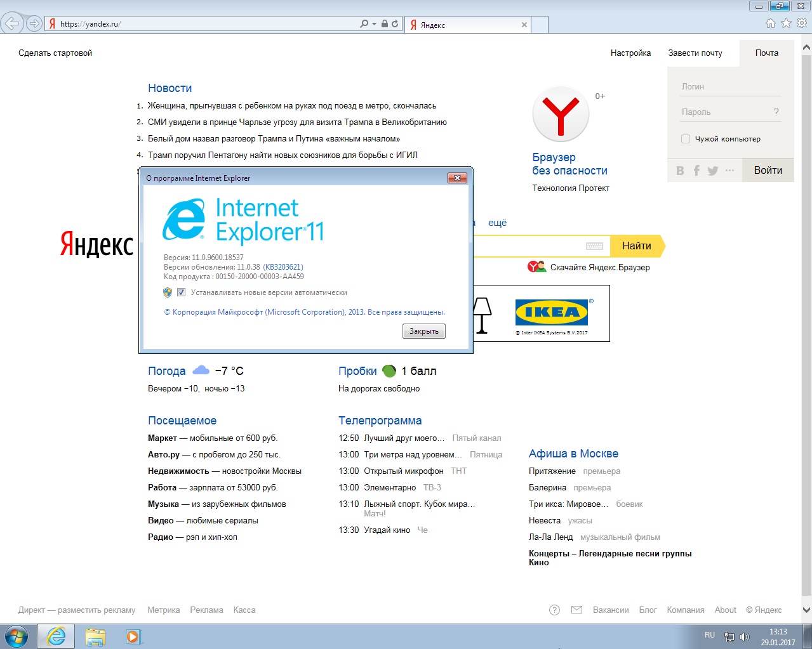Click Twitter login icon in mail panel
Screen dimensions: 812x649
(x=713, y=171)
